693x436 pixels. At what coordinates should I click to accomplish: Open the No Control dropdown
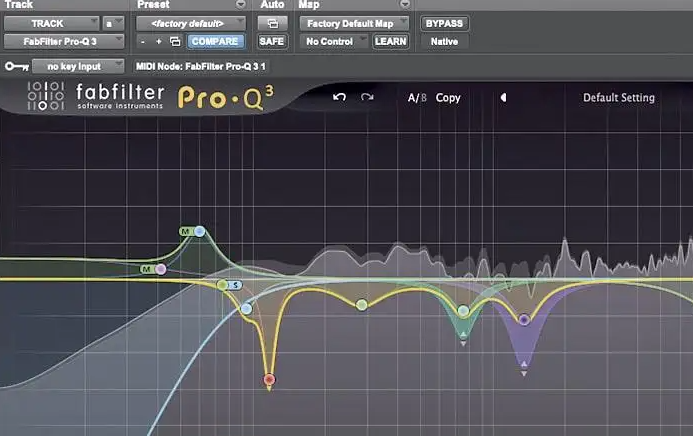coord(334,42)
